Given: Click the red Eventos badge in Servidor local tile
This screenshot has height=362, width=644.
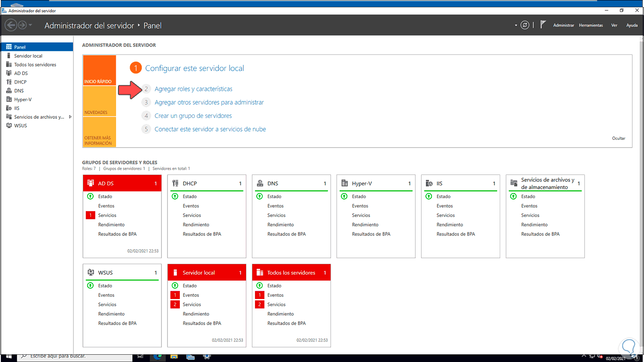Looking at the screenshot, I should point(175,295).
